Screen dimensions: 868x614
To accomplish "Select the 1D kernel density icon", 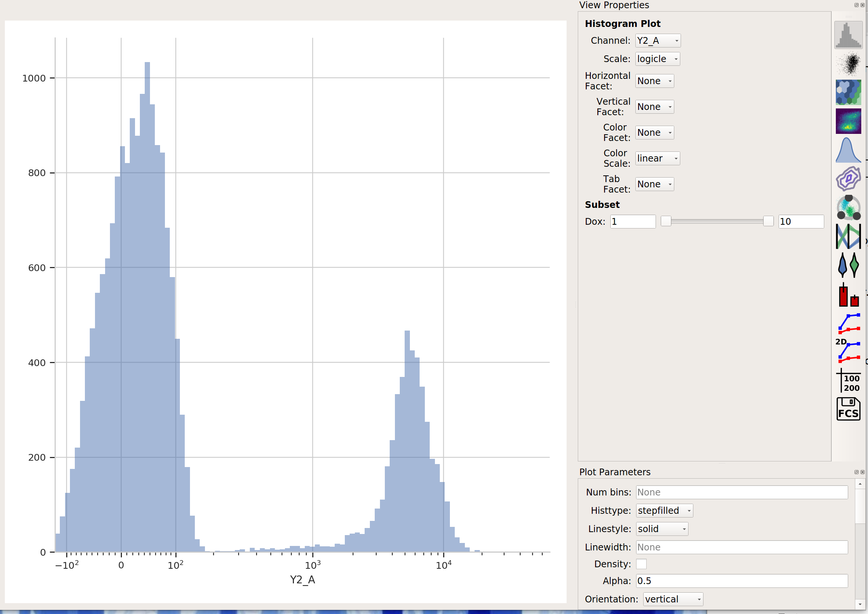I will [x=848, y=150].
